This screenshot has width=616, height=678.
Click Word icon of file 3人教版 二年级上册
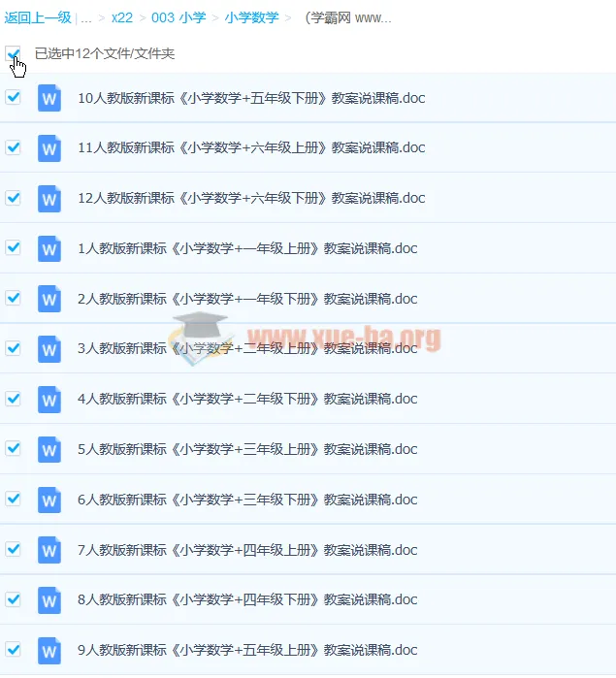49,349
